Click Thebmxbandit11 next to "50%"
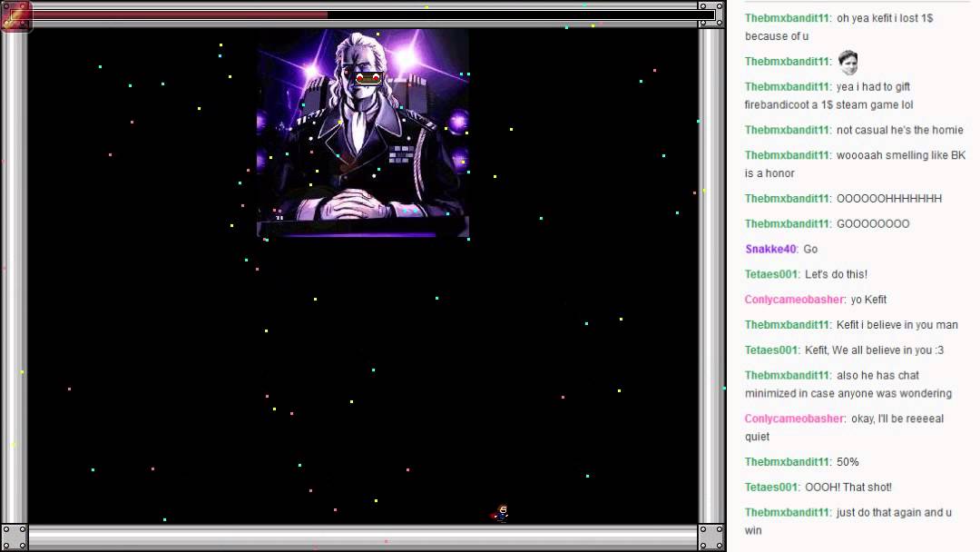The width and height of the screenshot is (980, 552). 787,462
